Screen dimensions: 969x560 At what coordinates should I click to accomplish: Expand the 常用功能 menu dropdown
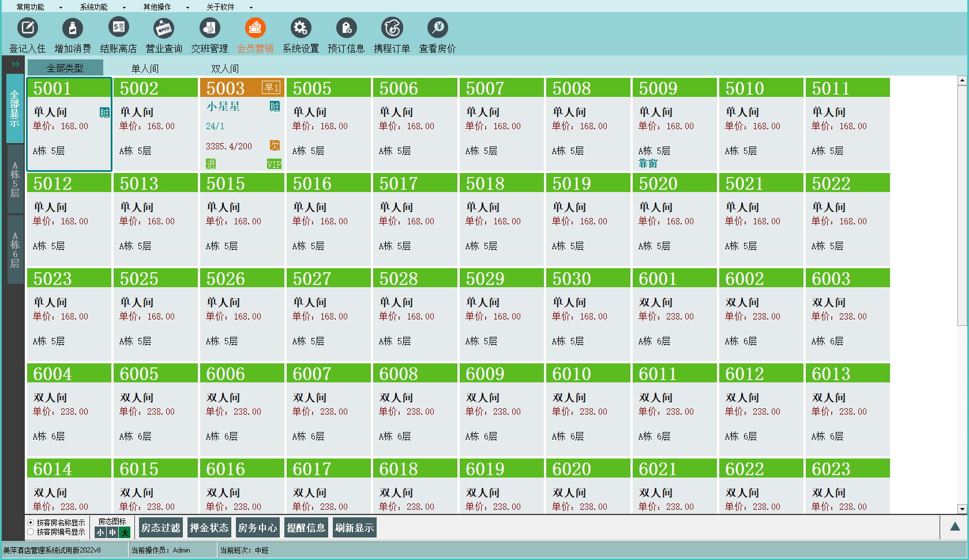(38, 7)
